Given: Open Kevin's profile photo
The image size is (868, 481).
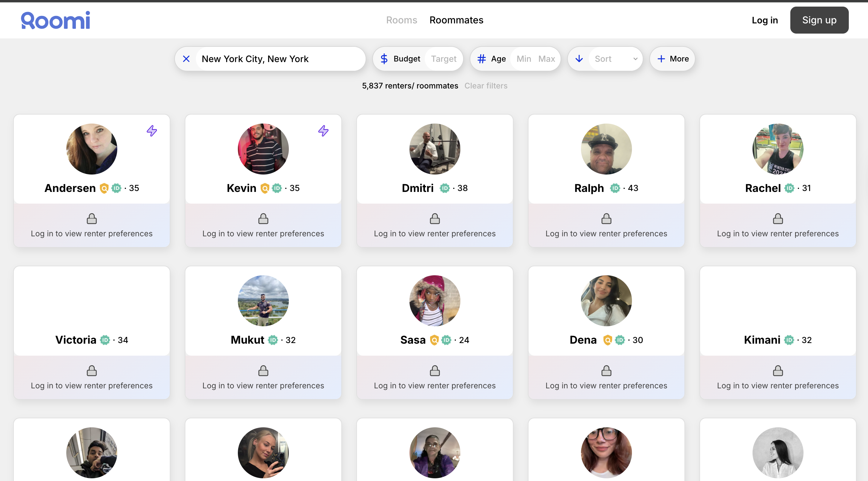Looking at the screenshot, I should point(263,149).
